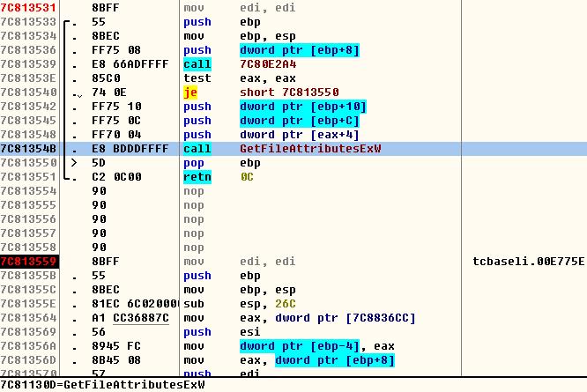Select hex bytes 81EC 6C02000
The image size is (587, 392).
click(x=135, y=304)
